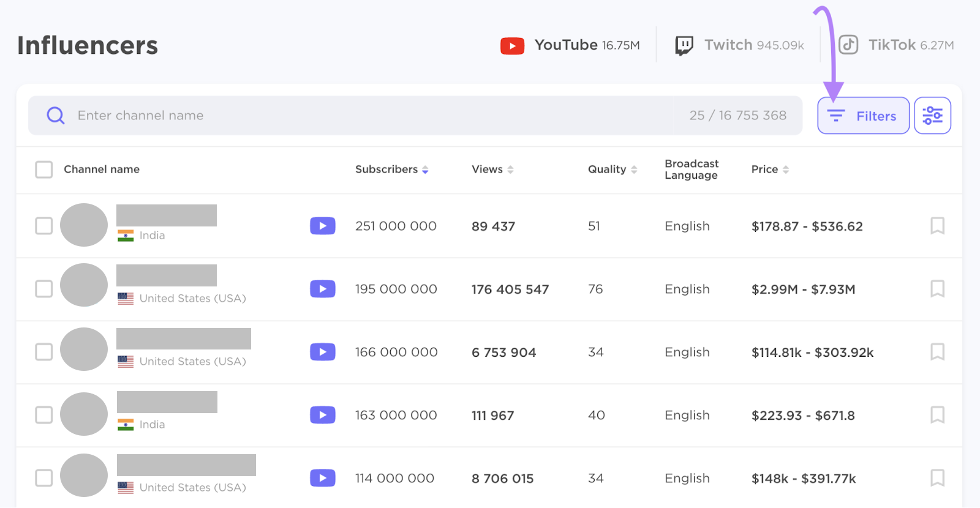Tick the select-all checkbox beside Channel name
Screen dimensions: 980x508
coord(44,170)
